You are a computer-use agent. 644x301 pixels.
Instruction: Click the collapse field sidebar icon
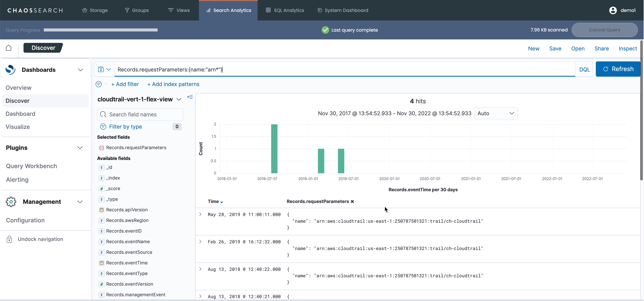pyautogui.click(x=190, y=97)
